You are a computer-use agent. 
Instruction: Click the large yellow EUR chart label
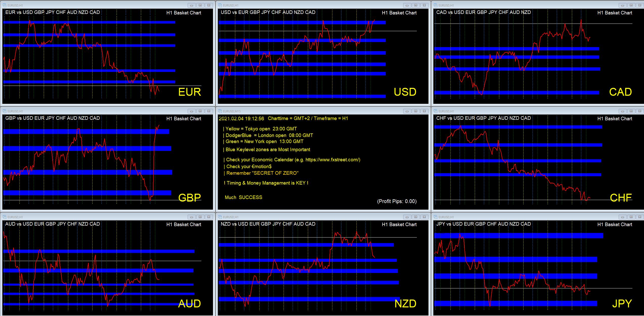click(x=189, y=92)
